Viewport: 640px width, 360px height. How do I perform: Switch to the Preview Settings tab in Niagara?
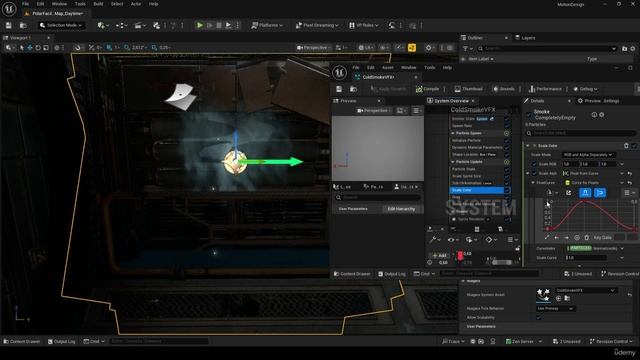(598, 101)
